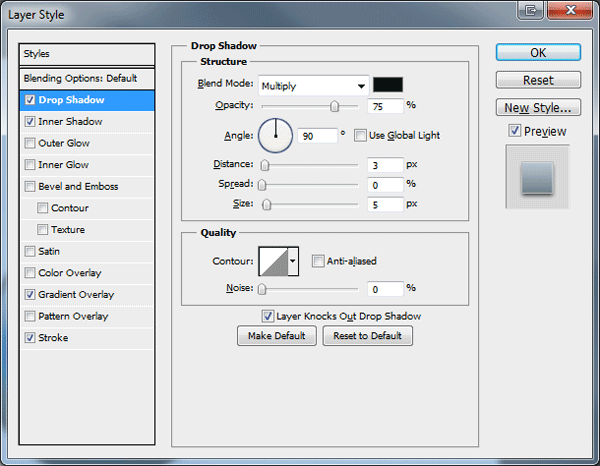Enable the Bevel and Emboss checkbox

click(x=30, y=186)
